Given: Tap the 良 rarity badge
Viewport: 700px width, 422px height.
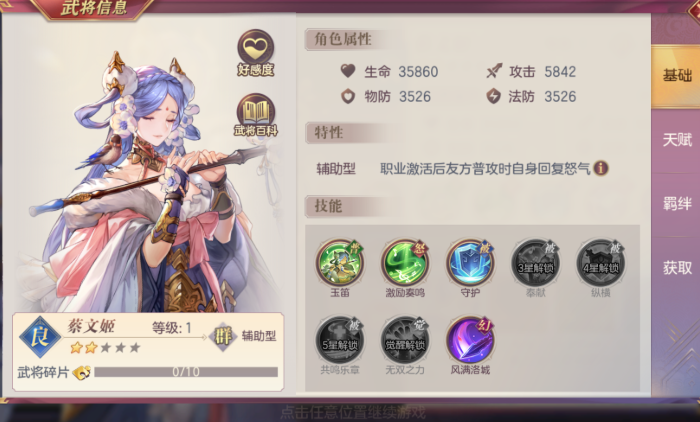Looking at the screenshot, I should click(40, 337).
